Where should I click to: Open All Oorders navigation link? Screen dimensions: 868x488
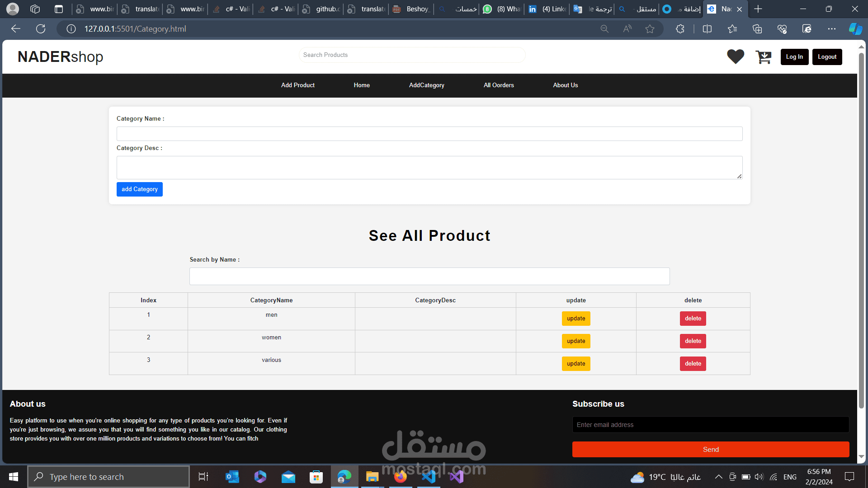pyautogui.click(x=499, y=85)
